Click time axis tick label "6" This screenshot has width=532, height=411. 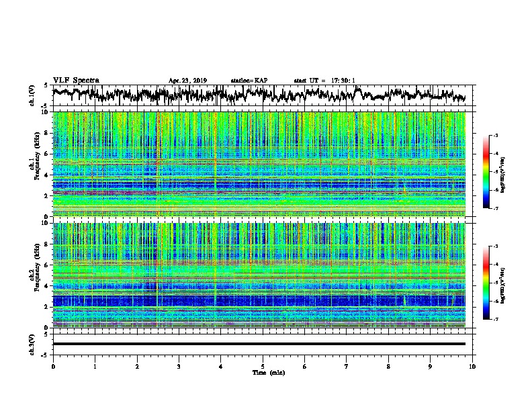click(305, 367)
